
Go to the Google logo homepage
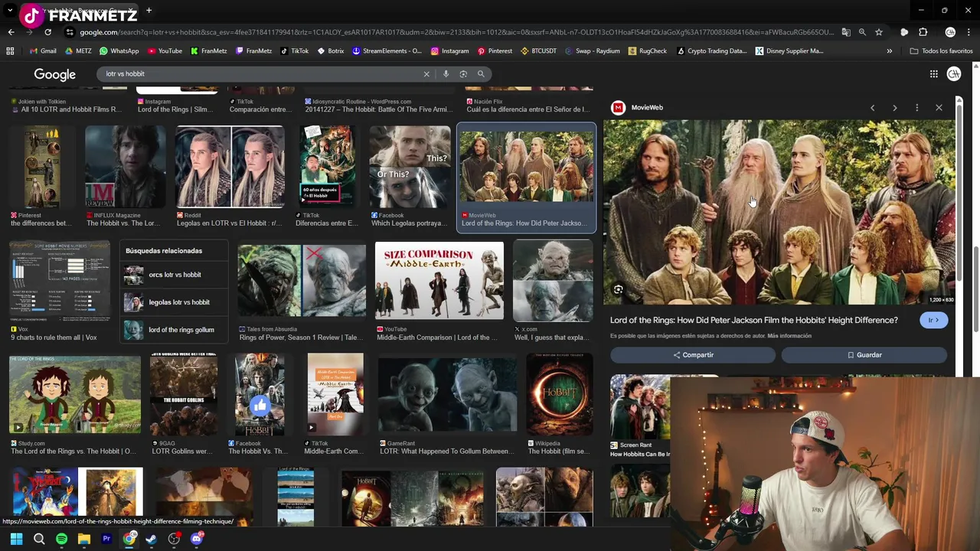coord(54,74)
